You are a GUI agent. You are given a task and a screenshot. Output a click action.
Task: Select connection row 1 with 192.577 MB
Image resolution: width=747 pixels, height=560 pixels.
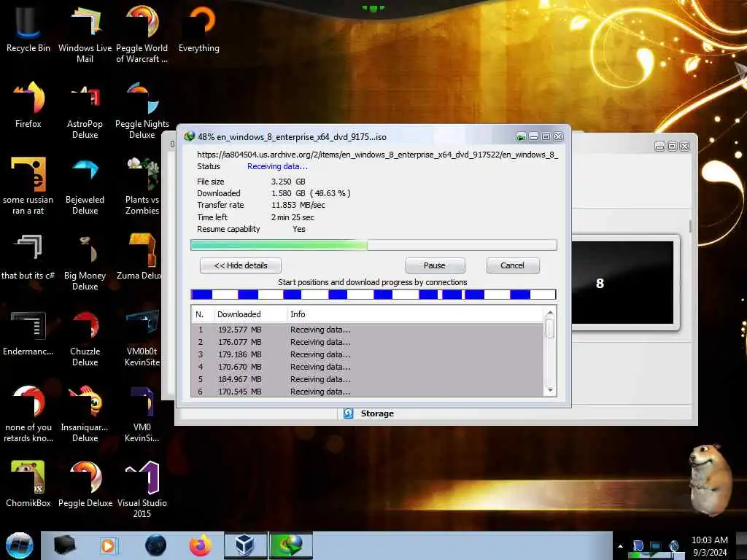368,330
